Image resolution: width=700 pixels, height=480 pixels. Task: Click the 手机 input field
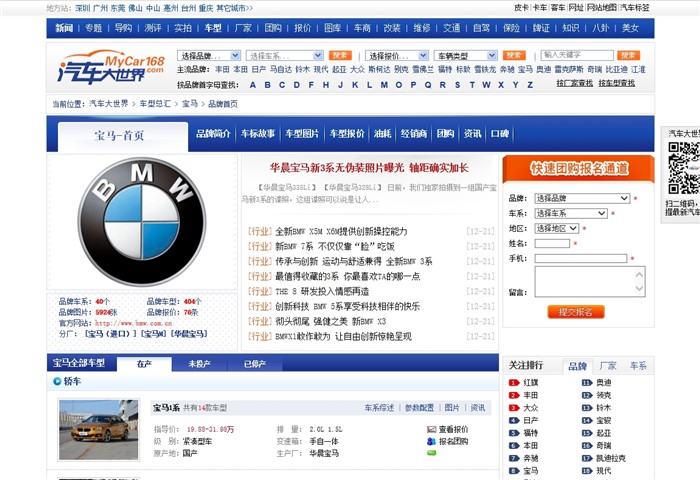(x=581, y=258)
